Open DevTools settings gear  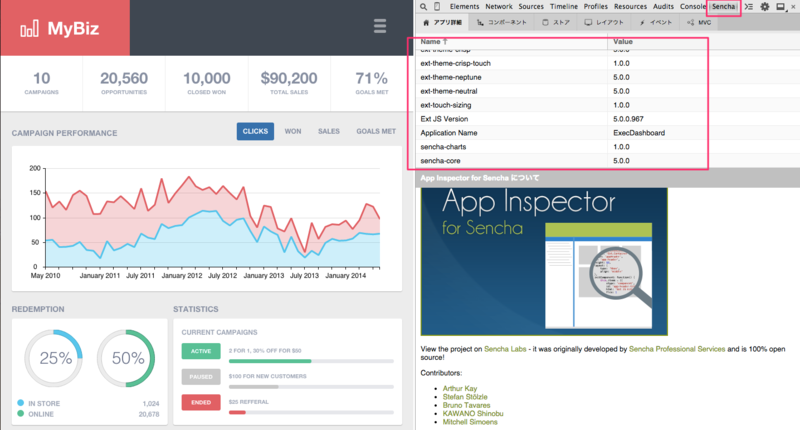pyautogui.click(x=765, y=7)
